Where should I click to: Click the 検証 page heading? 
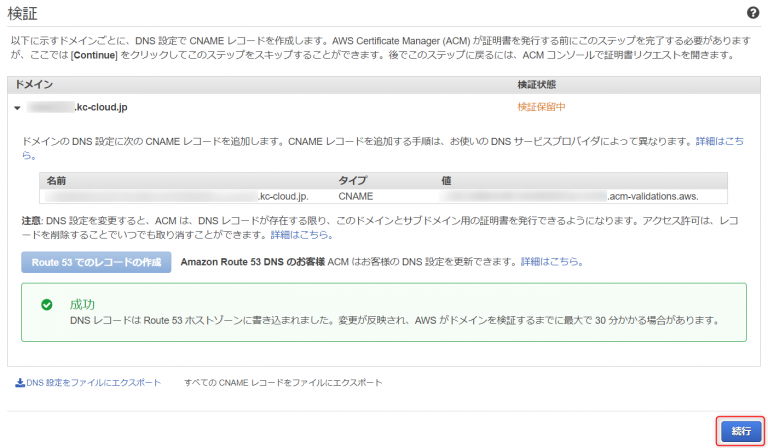23,14
